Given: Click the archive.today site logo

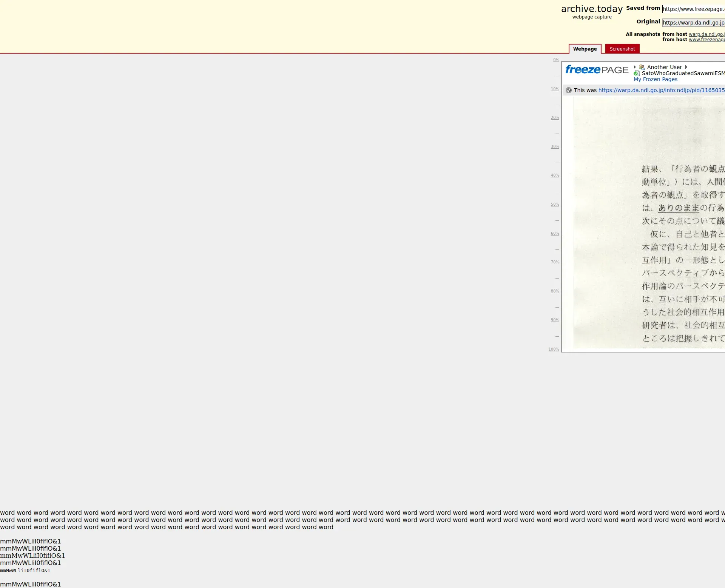Looking at the screenshot, I should click(592, 9).
